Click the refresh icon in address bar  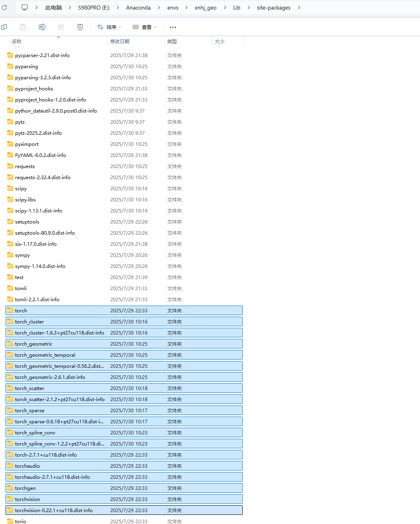pyautogui.click(x=4, y=8)
